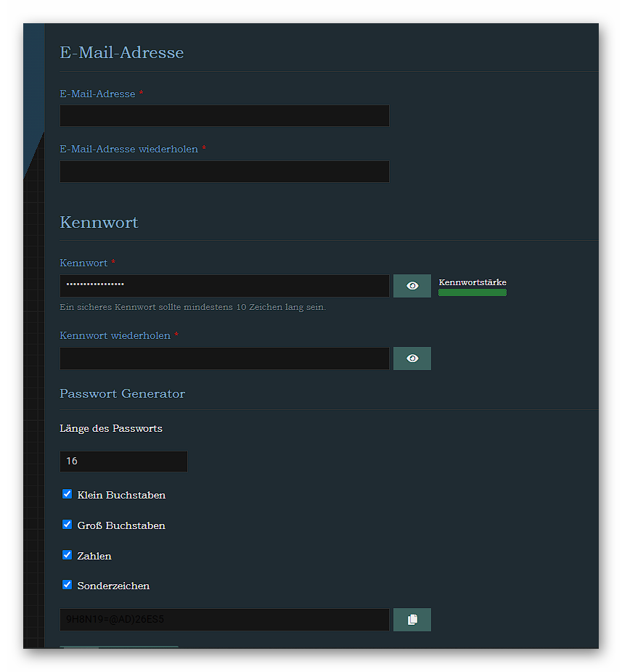Edit the Länge des Passworts value
Image resolution: width=622 pixels, height=672 pixels.
tap(123, 462)
